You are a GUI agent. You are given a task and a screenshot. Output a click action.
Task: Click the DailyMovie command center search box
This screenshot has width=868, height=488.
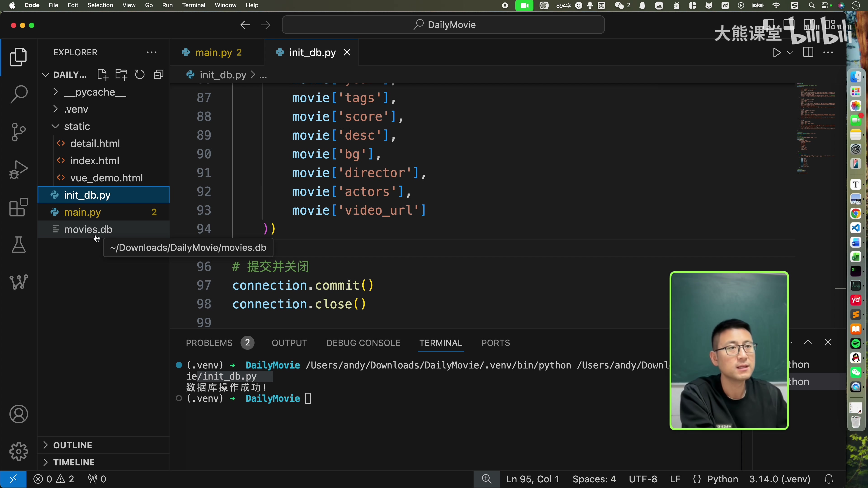pyautogui.click(x=443, y=25)
